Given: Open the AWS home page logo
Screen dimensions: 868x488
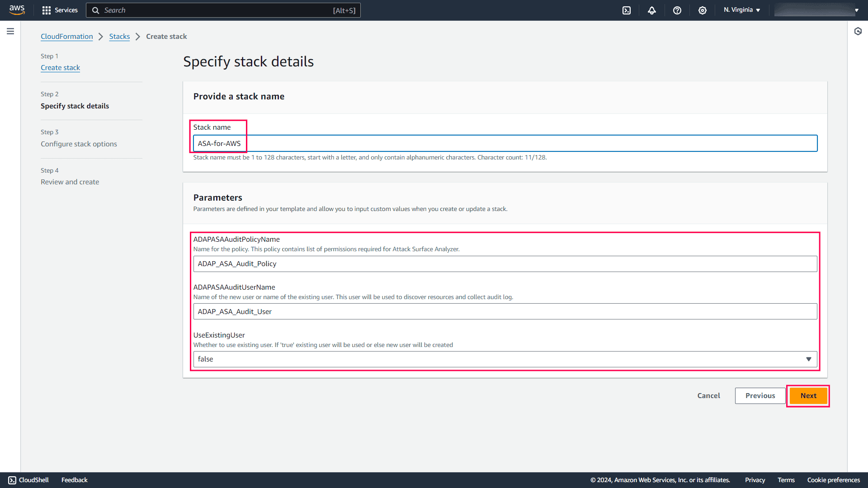Looking at the screenshot, I should click(x=17, y=10).
